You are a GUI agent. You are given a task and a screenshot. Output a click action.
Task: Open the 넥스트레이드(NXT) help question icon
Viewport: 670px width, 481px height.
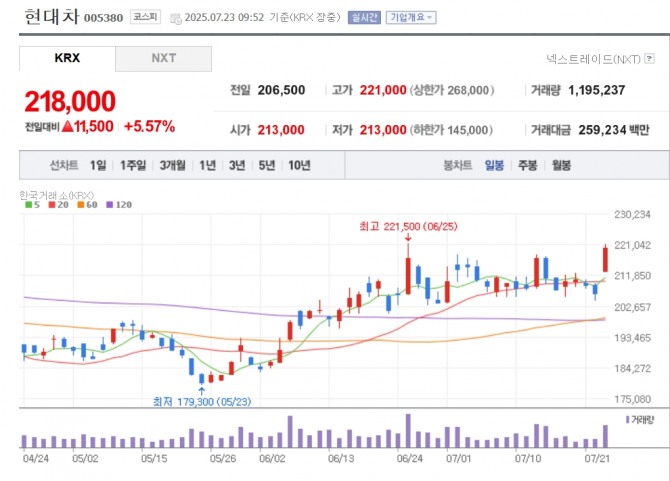[649, 59]
